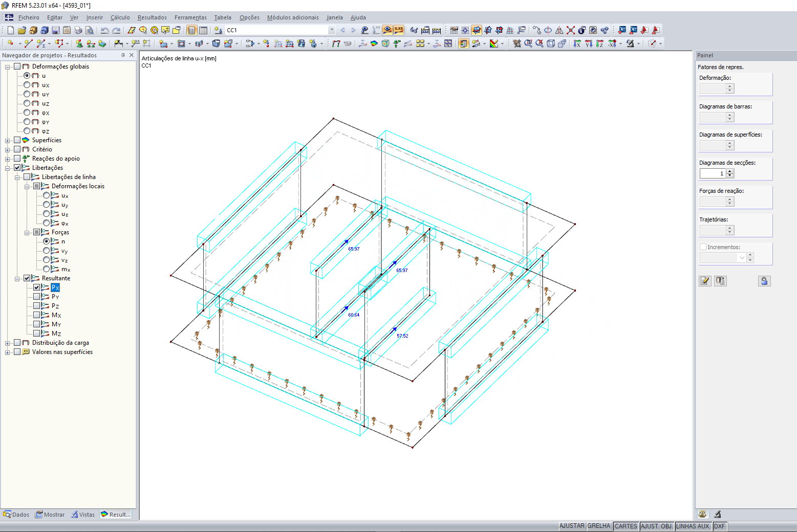Check the Reações do apoio checkbox
The width and height of the screenshot is (797, 532).
(x=17, y=159)
